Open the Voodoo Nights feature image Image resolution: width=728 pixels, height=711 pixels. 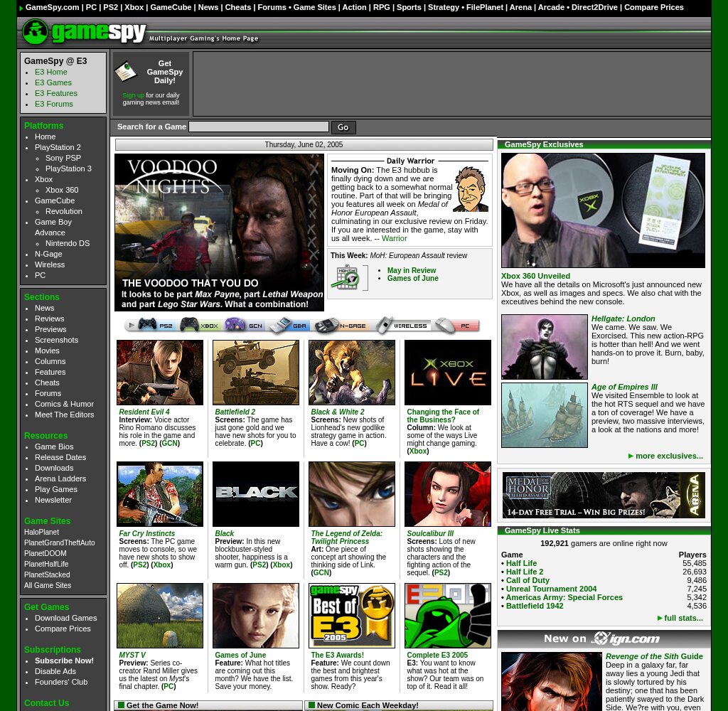tap(219, 232)
